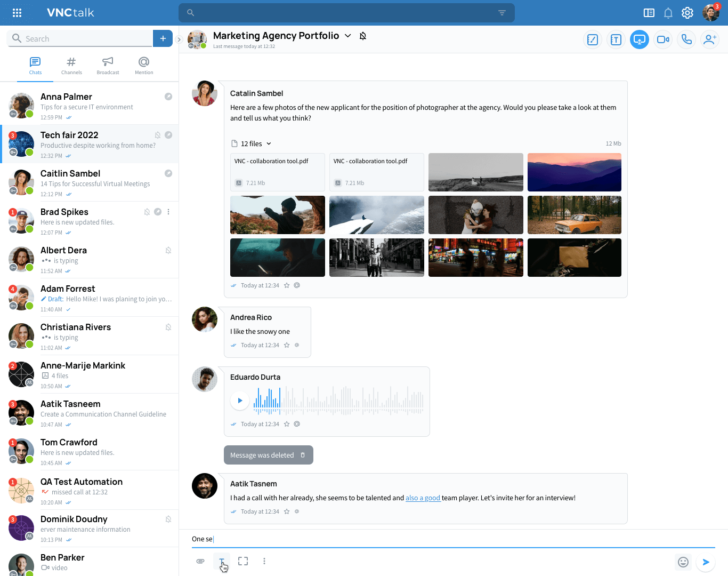
Task: Open Aatik Tasneem chat
Action: [x=90, y=413]
